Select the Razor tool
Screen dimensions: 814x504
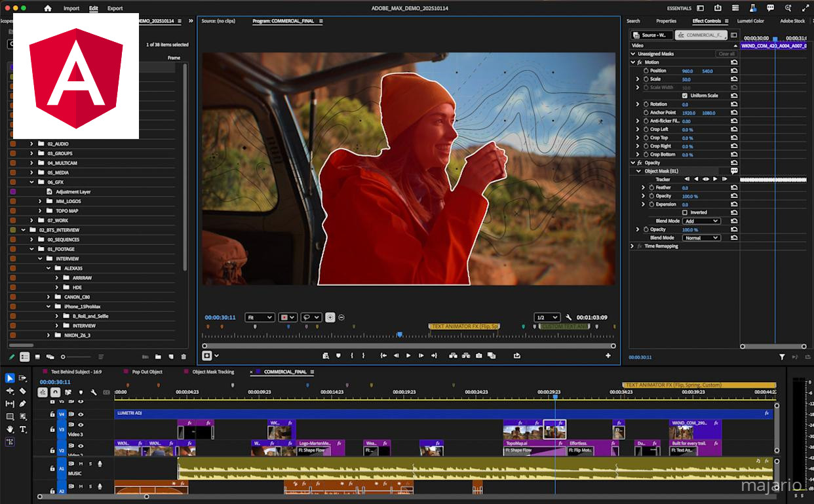(x=23, y=391)
